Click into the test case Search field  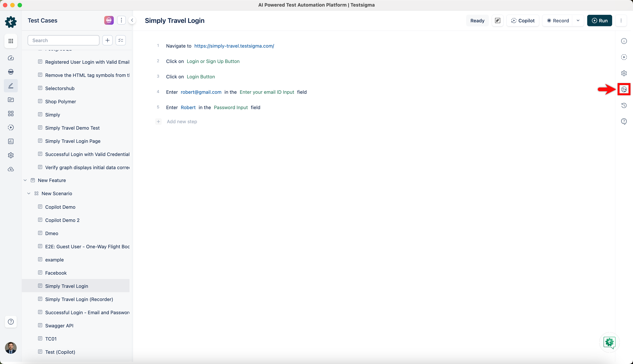64,40
